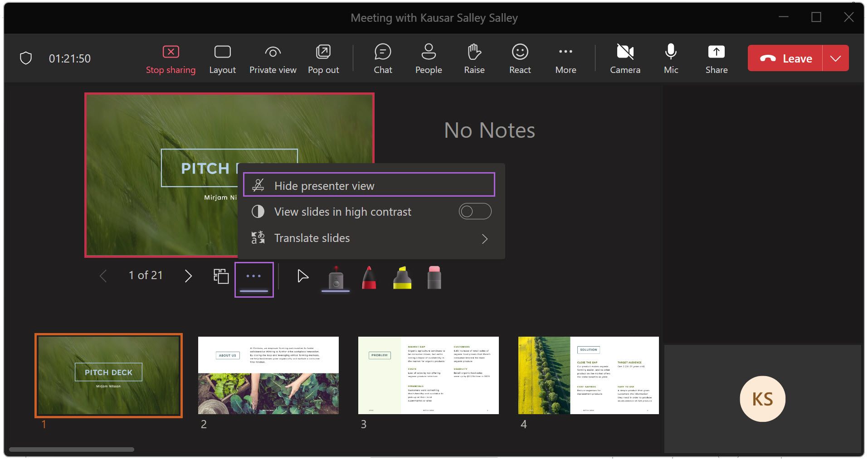The height and width of the screenshot is (459, 868).
Task: Select the red pen annotation tool
Action: [369, 278]
